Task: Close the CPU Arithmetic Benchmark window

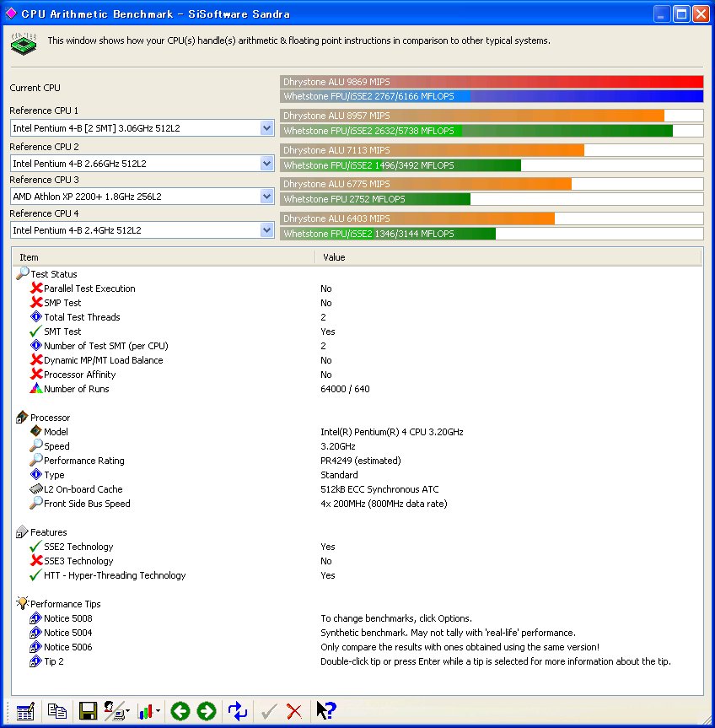Action: tap(701, 14)
